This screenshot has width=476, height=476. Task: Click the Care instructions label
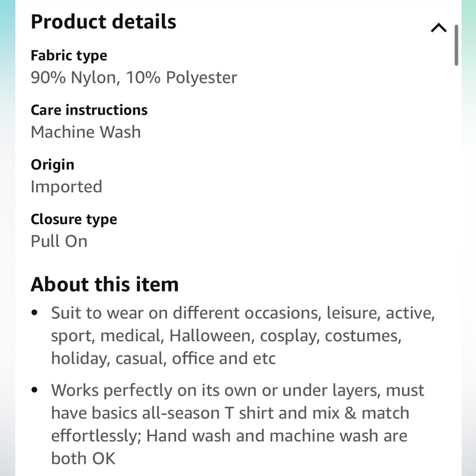pyautogui.click(x=89, y=110)
